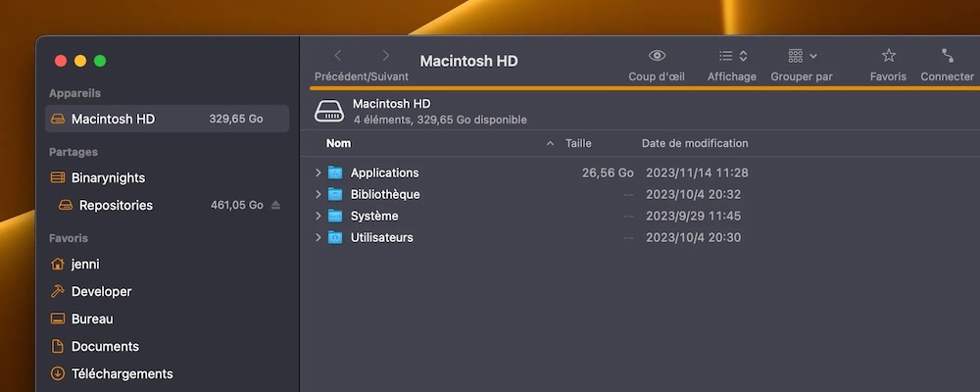Sort by Date de modification
This screenshot has width=980, height=392.
tap(695, 144)
